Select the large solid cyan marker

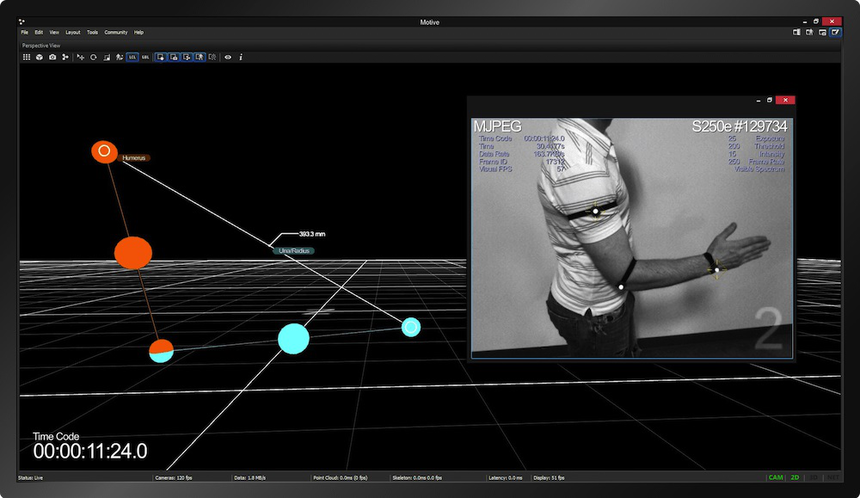coord(293,339)
